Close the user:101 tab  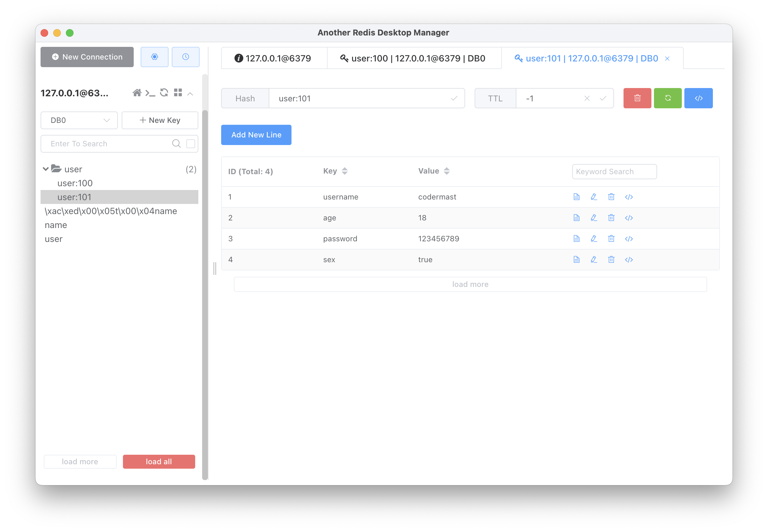667,59
